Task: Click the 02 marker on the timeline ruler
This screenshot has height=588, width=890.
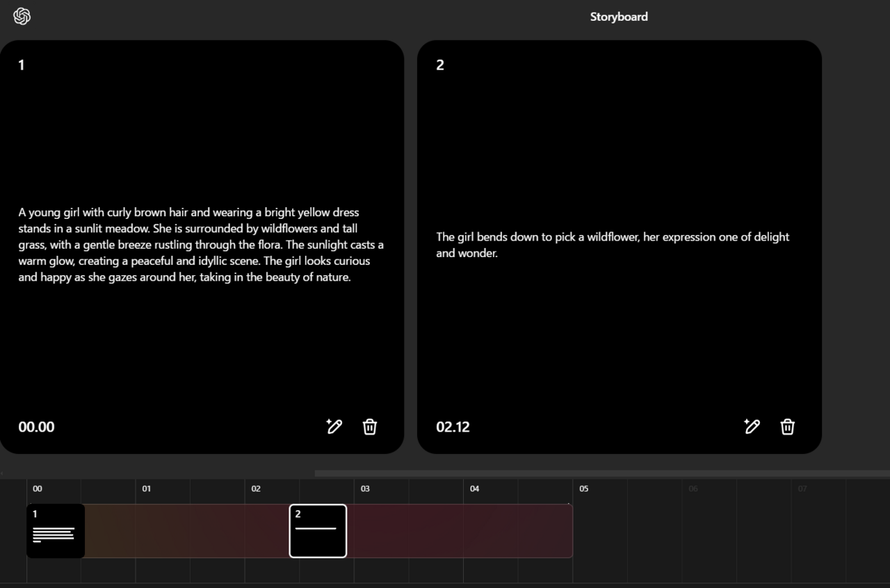Action: click(x=256, y=489)
